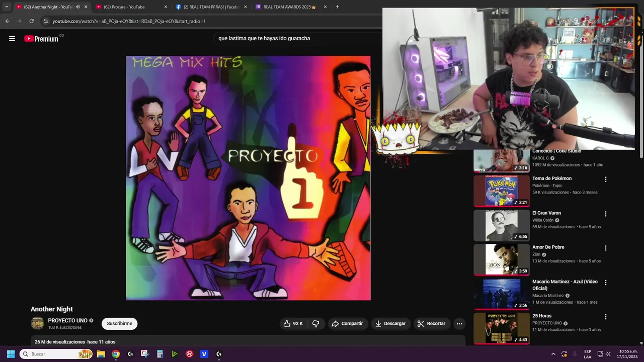644x362 pixels.
Task: Open Macario Martínez - Azul thumbnail
Action: point(502,294)
